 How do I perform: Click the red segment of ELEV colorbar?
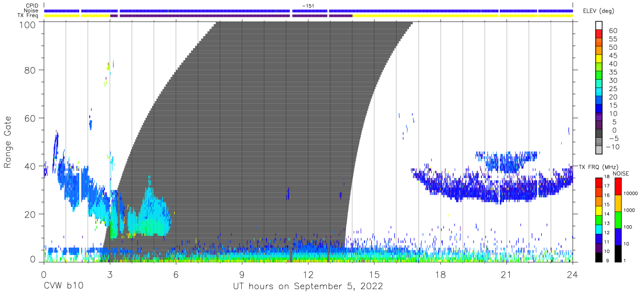(x=599, y=35)
